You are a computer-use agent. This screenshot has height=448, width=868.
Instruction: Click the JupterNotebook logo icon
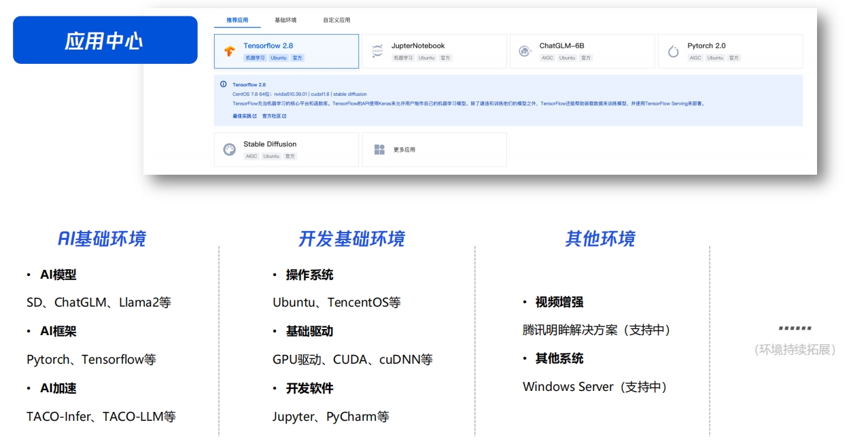(x=377, y=52)
